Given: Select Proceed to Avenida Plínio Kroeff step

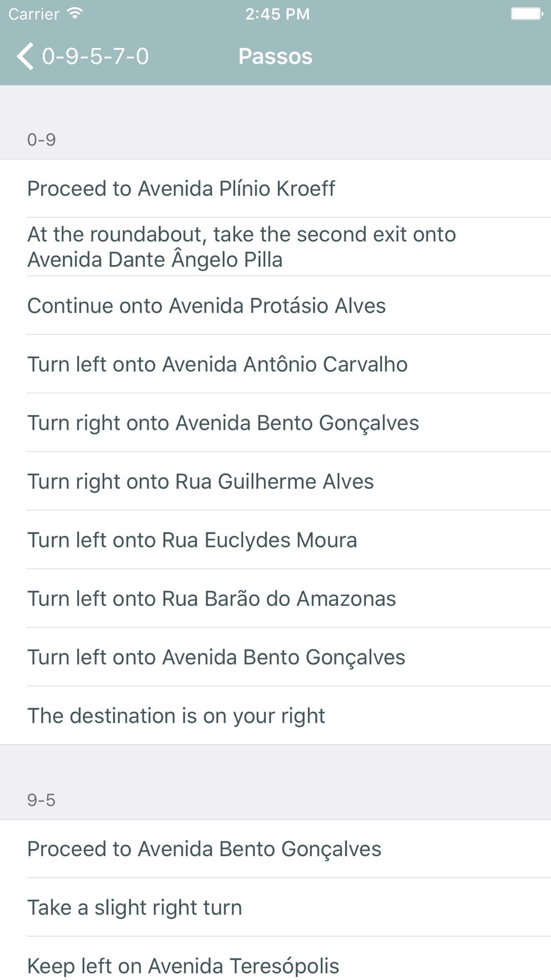Looking at the screenshot, I should 275,189.
